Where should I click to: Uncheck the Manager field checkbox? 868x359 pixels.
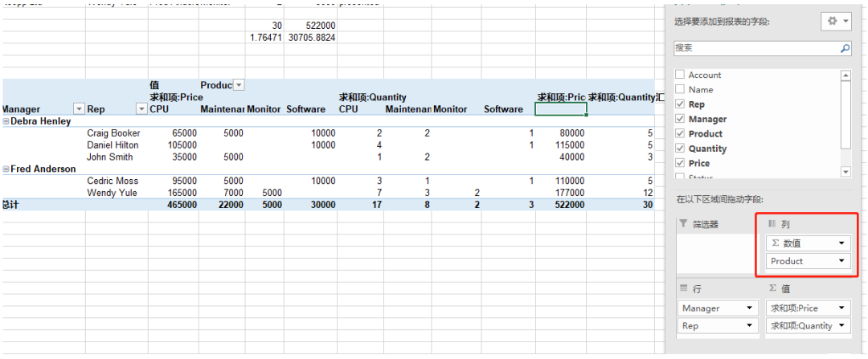[x=679, y=119]
